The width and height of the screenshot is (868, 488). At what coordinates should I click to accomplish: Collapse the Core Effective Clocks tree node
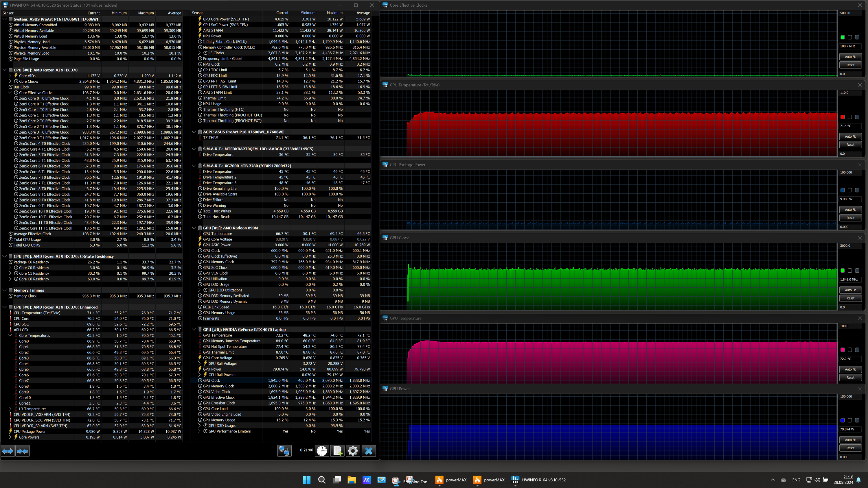(x=10, y=93)
